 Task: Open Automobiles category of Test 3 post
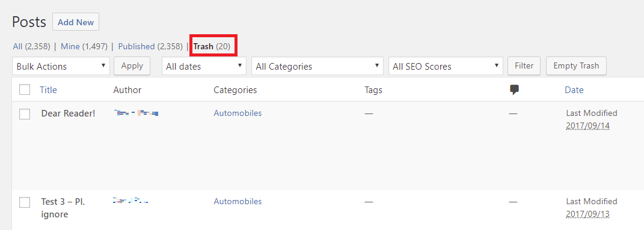(x=238, y=201)
